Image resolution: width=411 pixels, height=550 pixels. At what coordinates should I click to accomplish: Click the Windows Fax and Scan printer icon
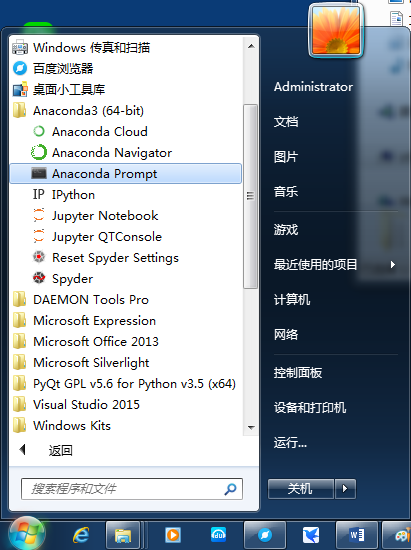pyautogui.click(x=20, y=47)
